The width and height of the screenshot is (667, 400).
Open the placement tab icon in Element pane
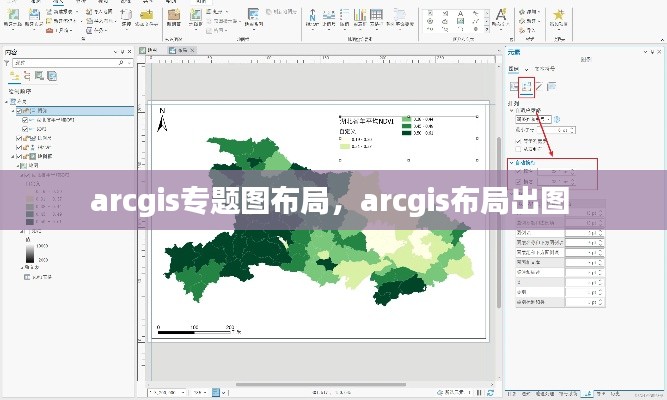552,86
